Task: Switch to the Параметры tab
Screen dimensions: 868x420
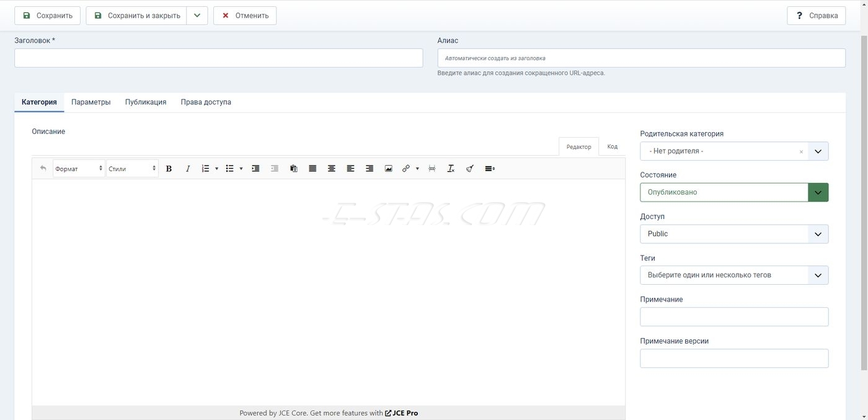Action: pyautogui.click(x=91, y=102)
